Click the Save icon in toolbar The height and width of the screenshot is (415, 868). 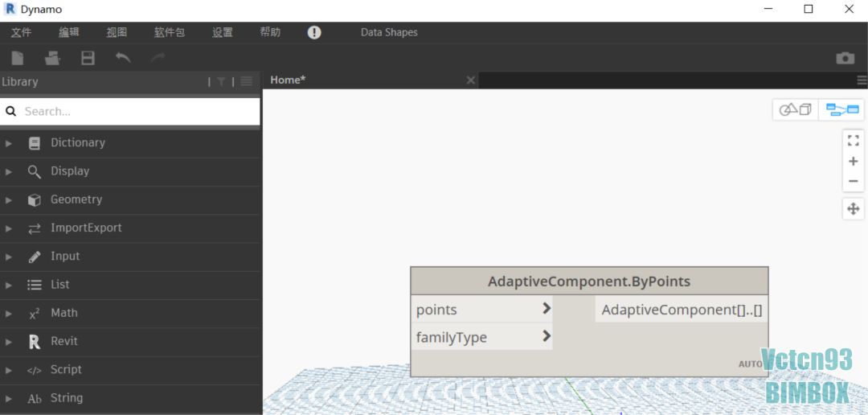(88, 58)
